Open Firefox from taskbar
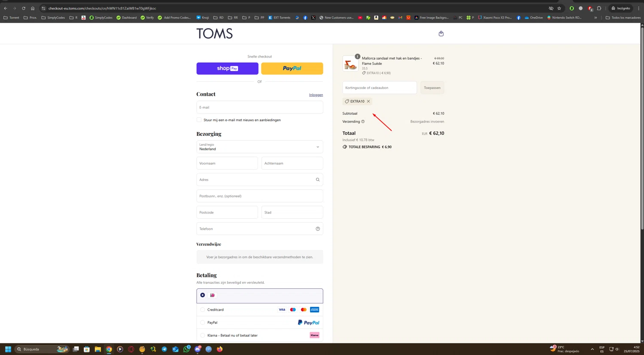 [220, 349]
